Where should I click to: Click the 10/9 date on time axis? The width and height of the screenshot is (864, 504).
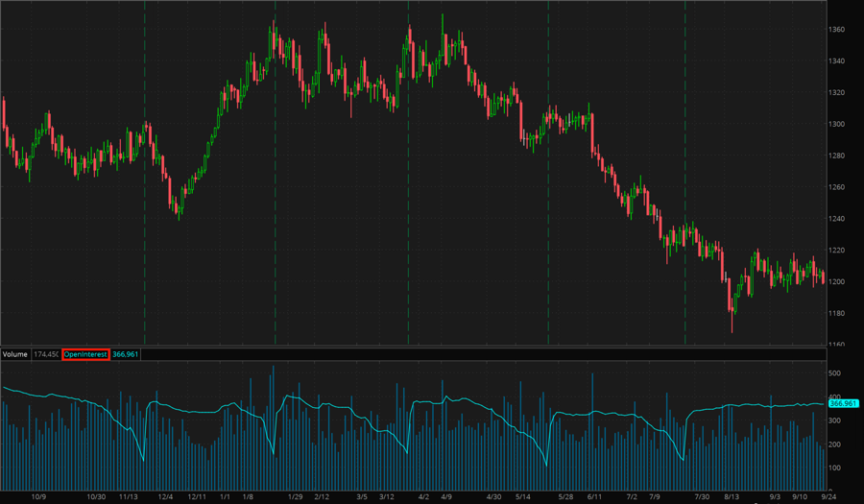[39, 496]
